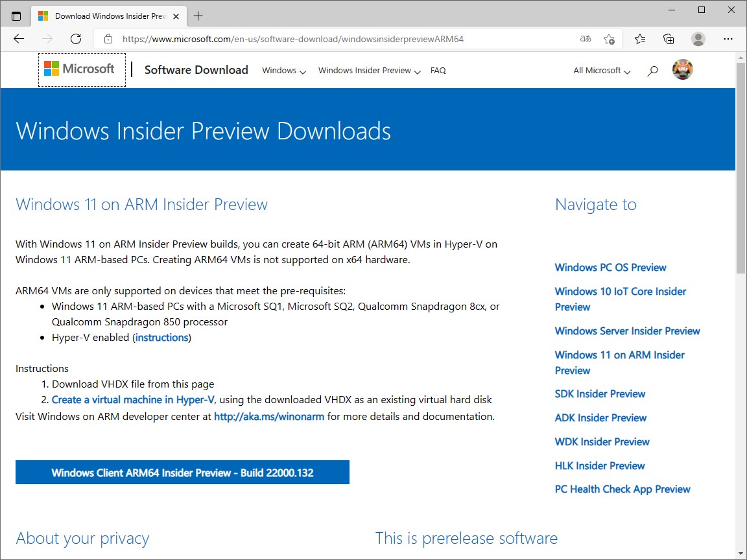
Task: Visit the aka.ms/winonarm link
Action: pyautogui.click(x=269, y=417)
